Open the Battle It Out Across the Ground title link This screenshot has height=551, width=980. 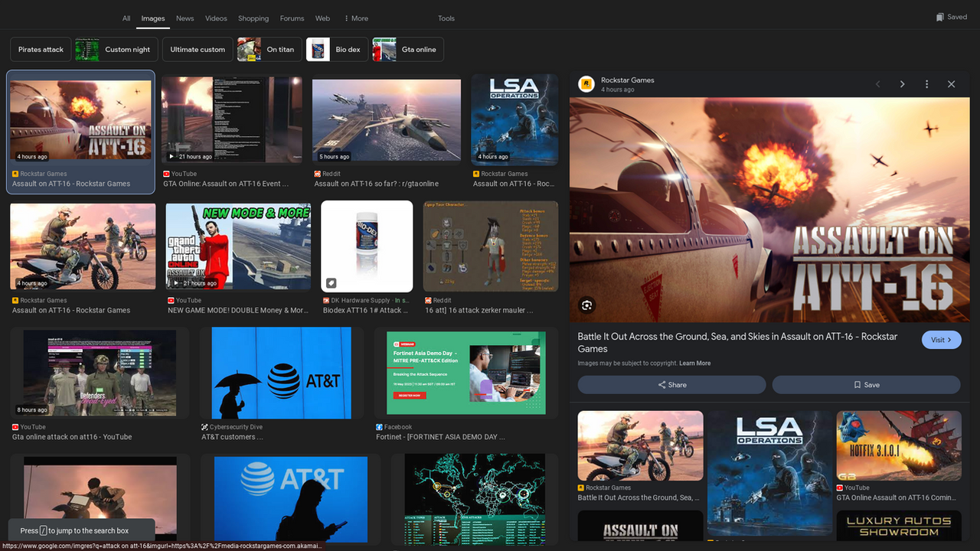click(x=737, y=342)
